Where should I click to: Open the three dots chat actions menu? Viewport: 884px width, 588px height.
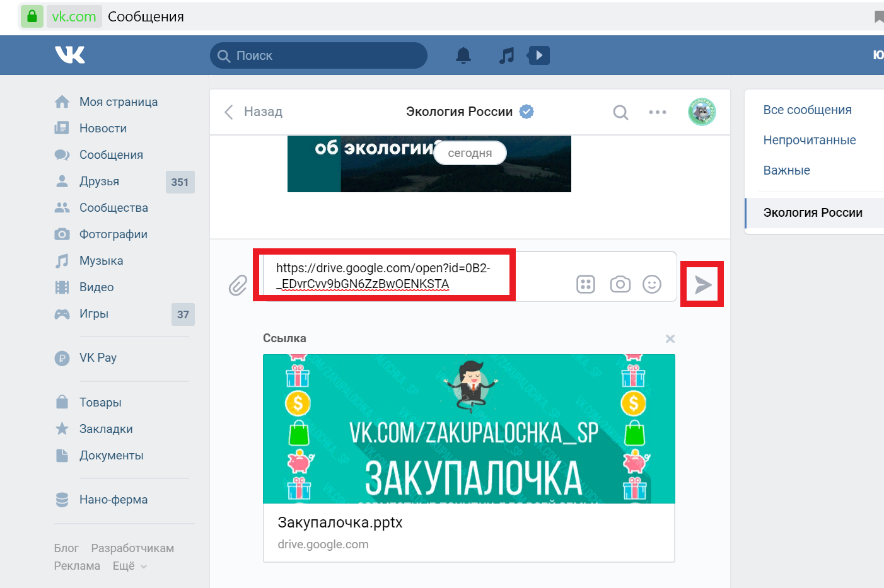[658, 112]
